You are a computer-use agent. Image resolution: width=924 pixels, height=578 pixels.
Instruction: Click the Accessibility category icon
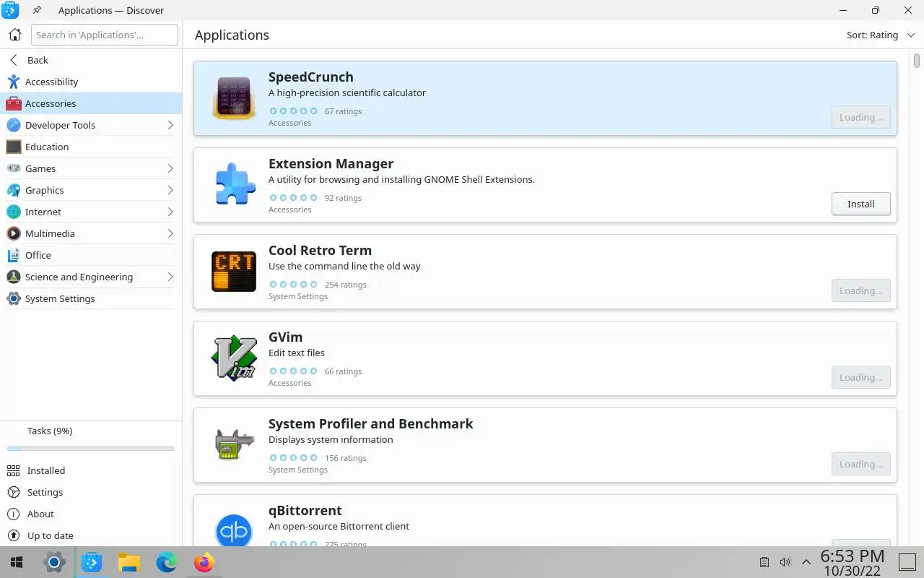[x=14, y=82]
